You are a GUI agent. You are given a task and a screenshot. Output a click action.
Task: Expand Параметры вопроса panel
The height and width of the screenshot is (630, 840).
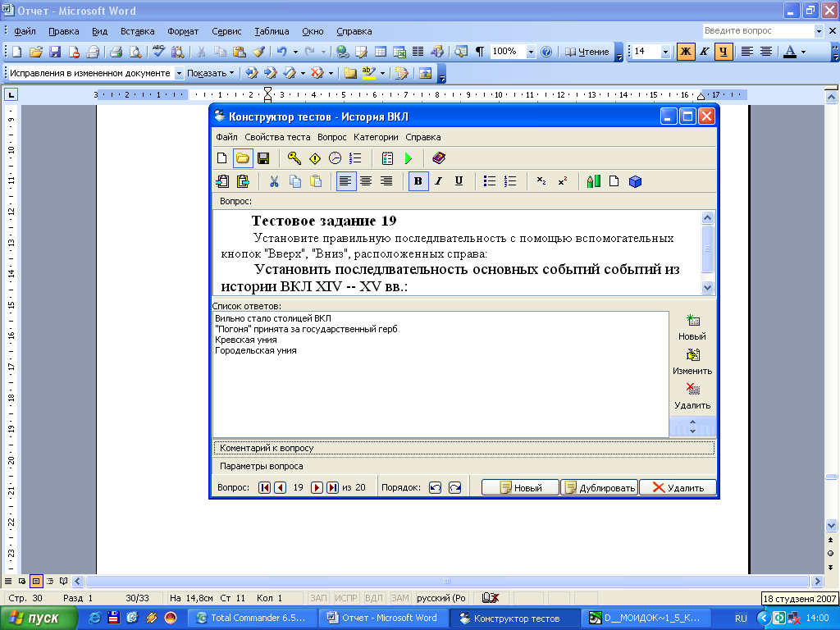point(464,466)
